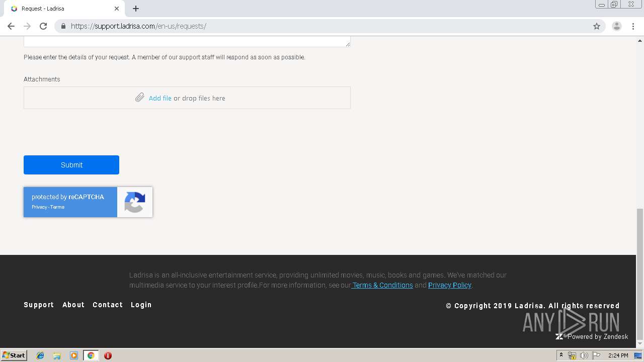Image resolution: width=644 pixels, height=362 pixels.
Task: Go to the Contact footer link
Action: pos(108,305)
